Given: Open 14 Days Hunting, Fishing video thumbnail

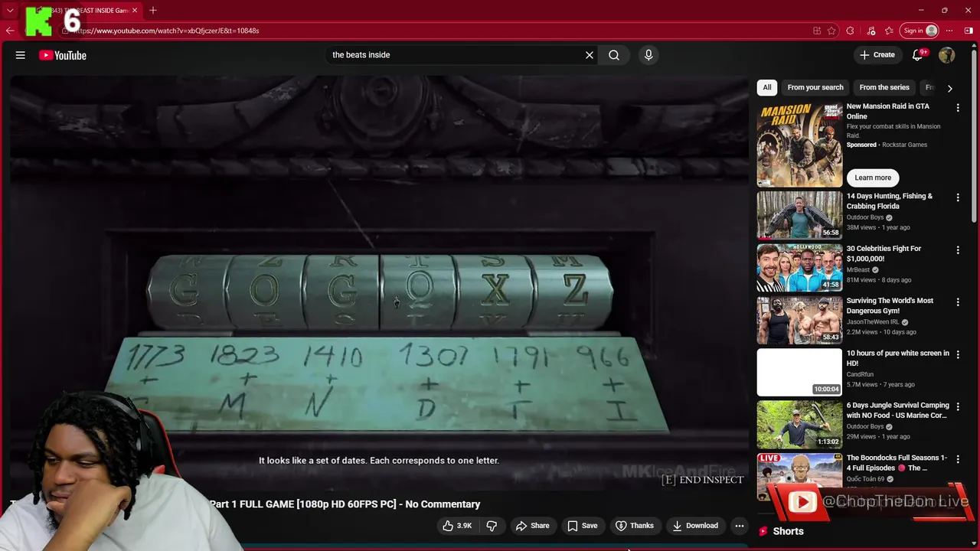Looking at the screenshot, I should [799, 215].
